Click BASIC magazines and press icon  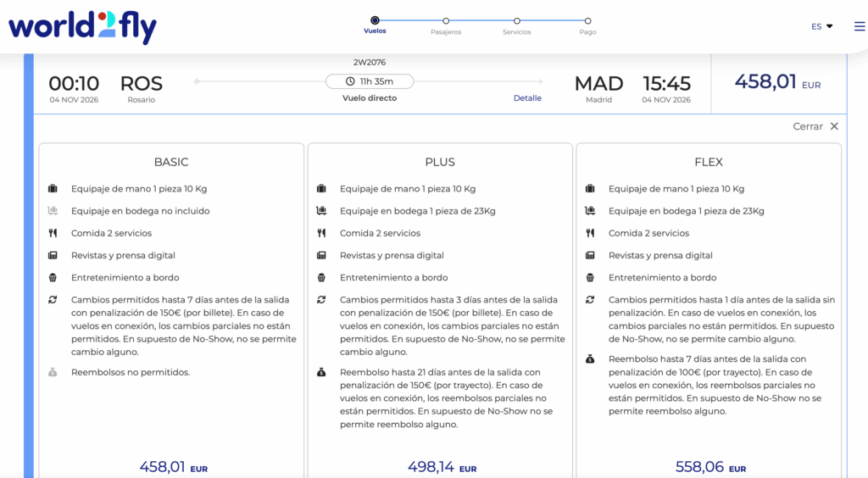click(x=53, y=255)
